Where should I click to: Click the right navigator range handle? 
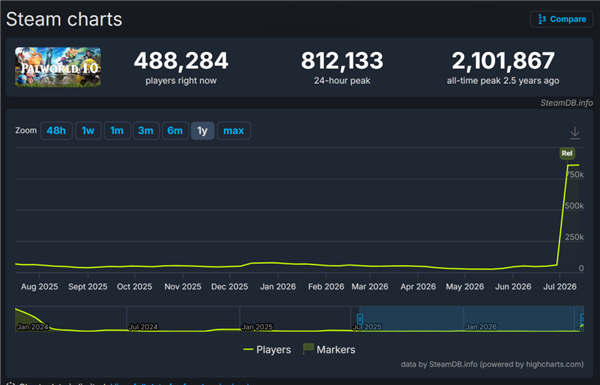pyautogui.click(x=582, y=319)
